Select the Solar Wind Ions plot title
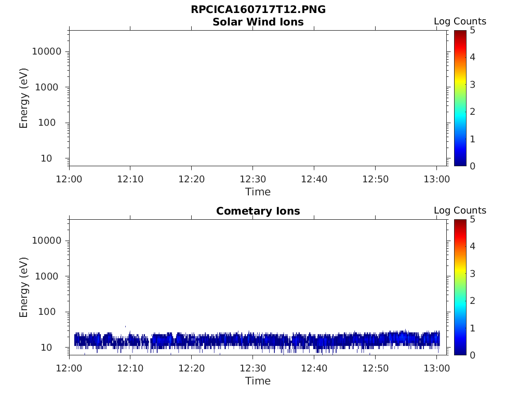This screenshot has width=532, height=399. (258, 22)
